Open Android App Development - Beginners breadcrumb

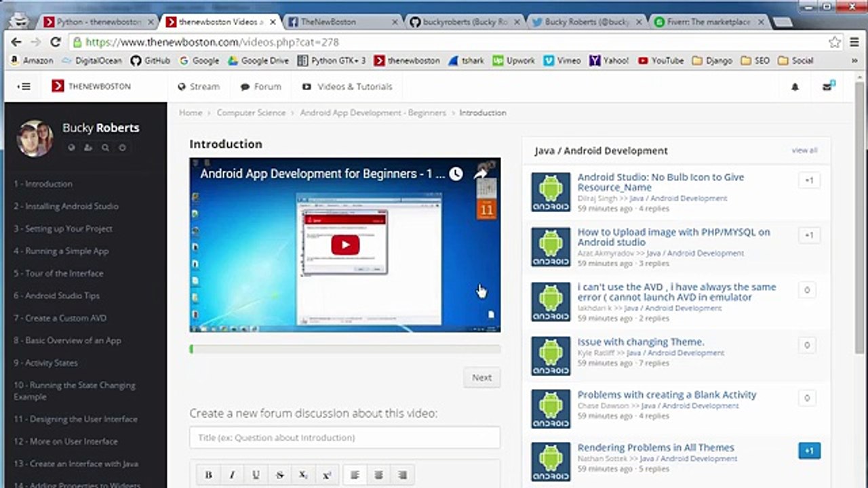click(x=373, y=113)
